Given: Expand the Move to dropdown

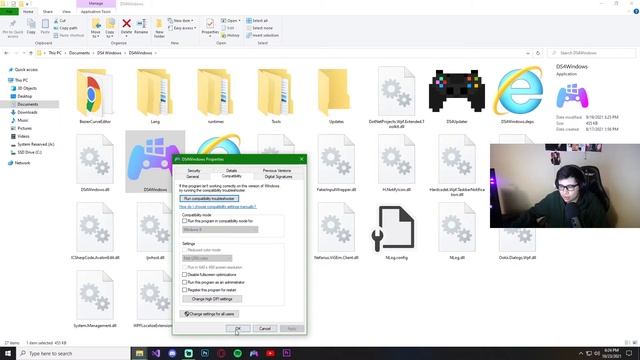Looking at the screenshot, I should [96, 34].
